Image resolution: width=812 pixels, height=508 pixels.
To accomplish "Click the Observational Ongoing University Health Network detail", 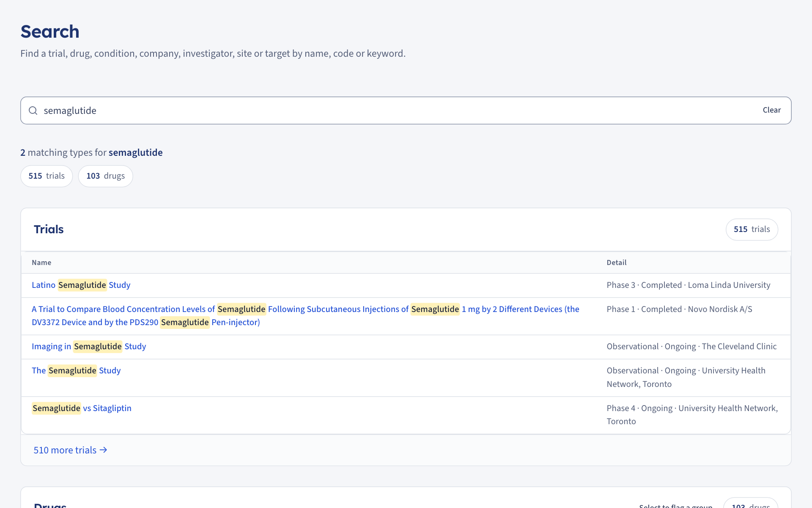I will point(686,378).
